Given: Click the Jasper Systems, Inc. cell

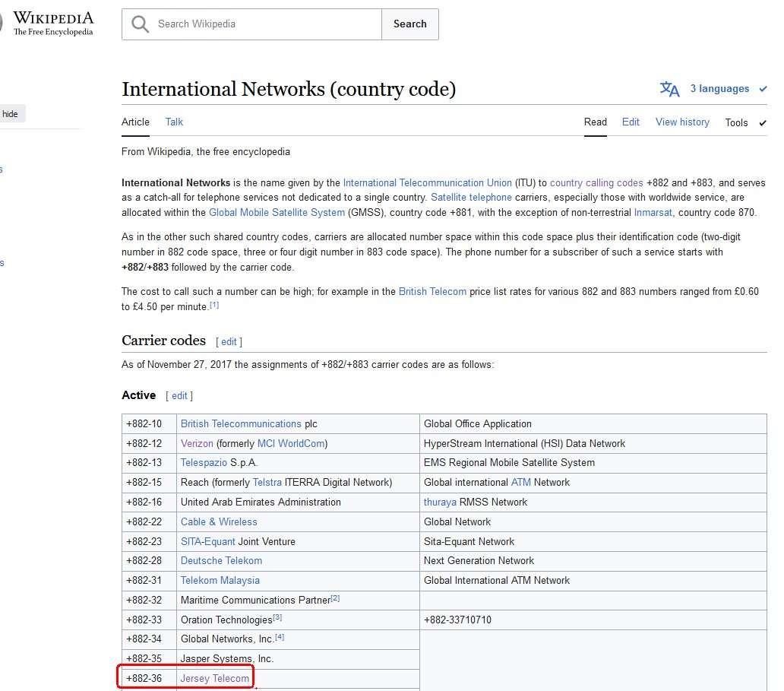Looking at the screenshot, I should 298,659.
